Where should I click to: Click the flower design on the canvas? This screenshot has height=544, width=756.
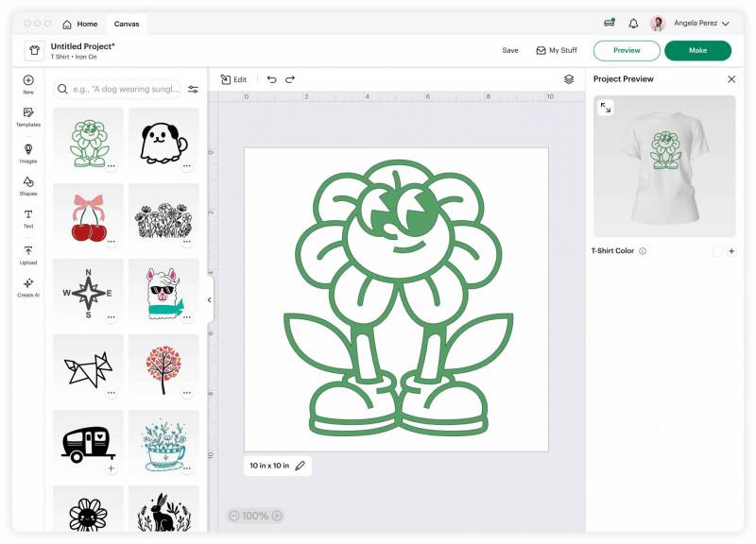tap(398, 297)
